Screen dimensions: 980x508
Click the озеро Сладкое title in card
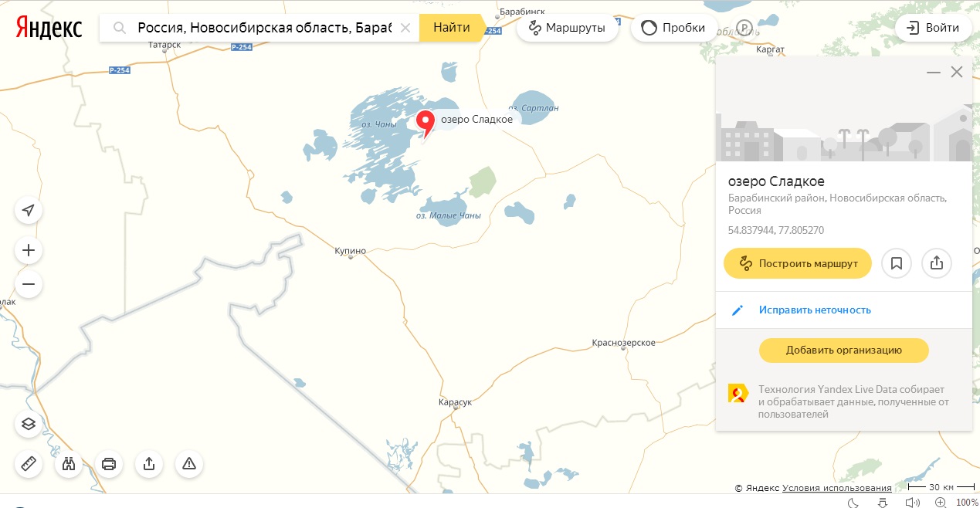[x=776, y=181]
